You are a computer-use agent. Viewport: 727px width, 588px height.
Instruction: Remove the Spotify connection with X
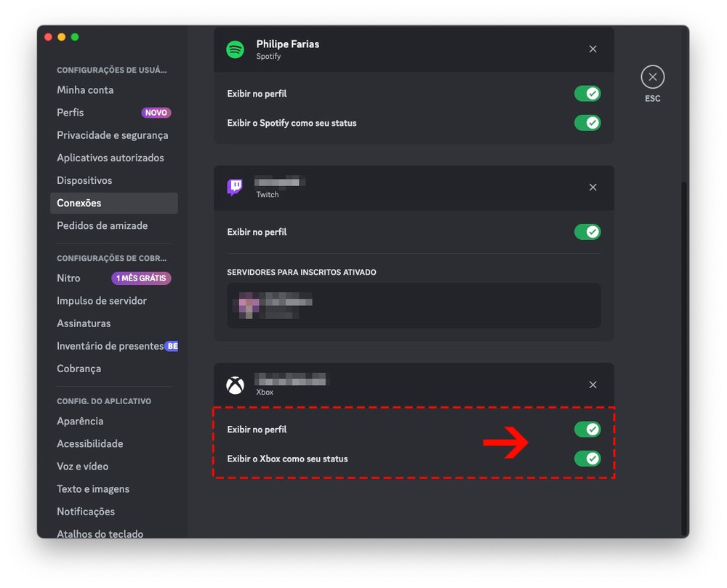click(x=593, y=49)
